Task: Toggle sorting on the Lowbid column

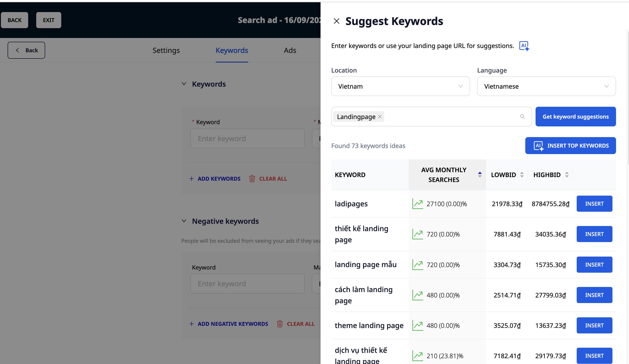Action: [x=522, y=175]
